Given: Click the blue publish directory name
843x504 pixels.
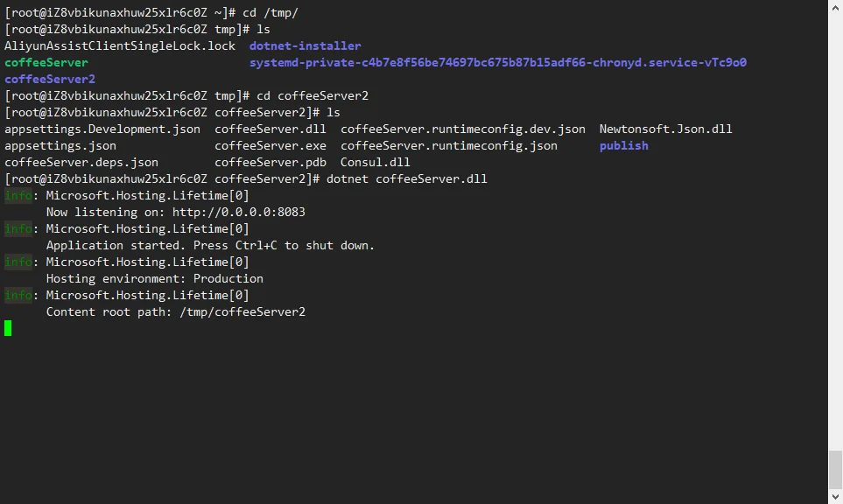Looking at the screenshot, I should tap(623, 146).
